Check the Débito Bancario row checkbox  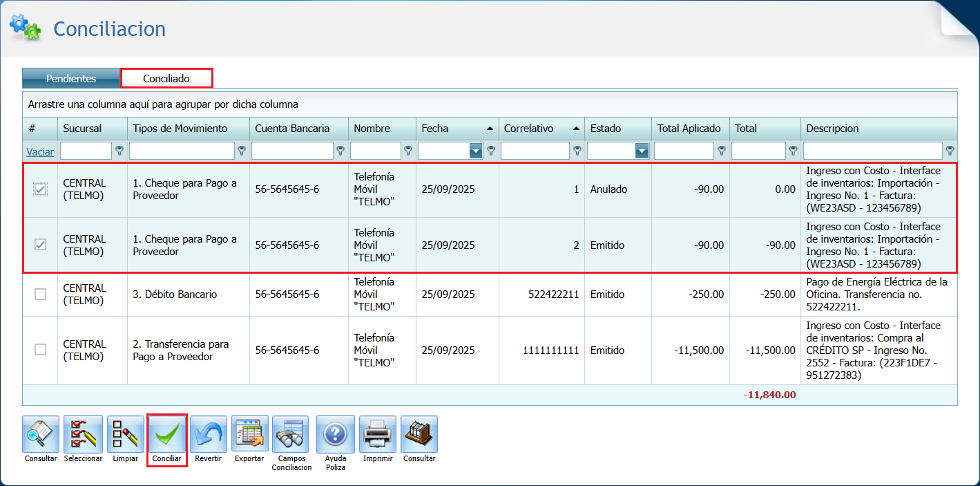tap(41, 295)
